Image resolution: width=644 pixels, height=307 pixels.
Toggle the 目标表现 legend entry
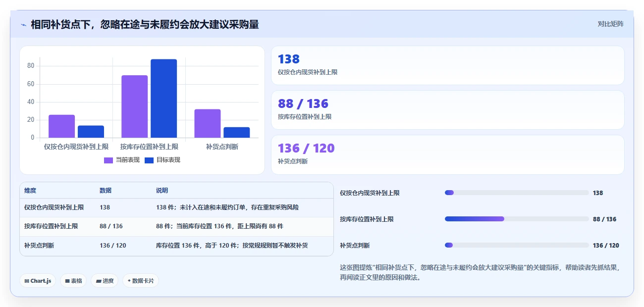pos(162,160)
